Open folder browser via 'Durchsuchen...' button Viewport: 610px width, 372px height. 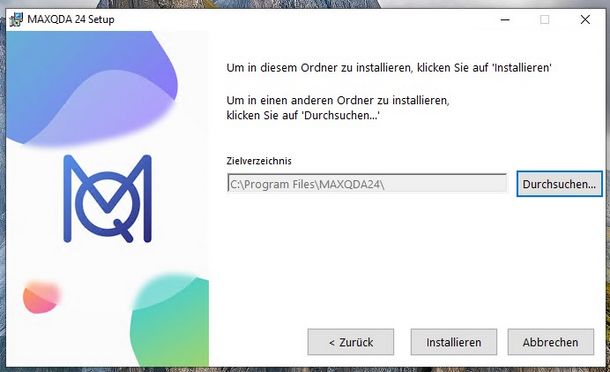559,184
